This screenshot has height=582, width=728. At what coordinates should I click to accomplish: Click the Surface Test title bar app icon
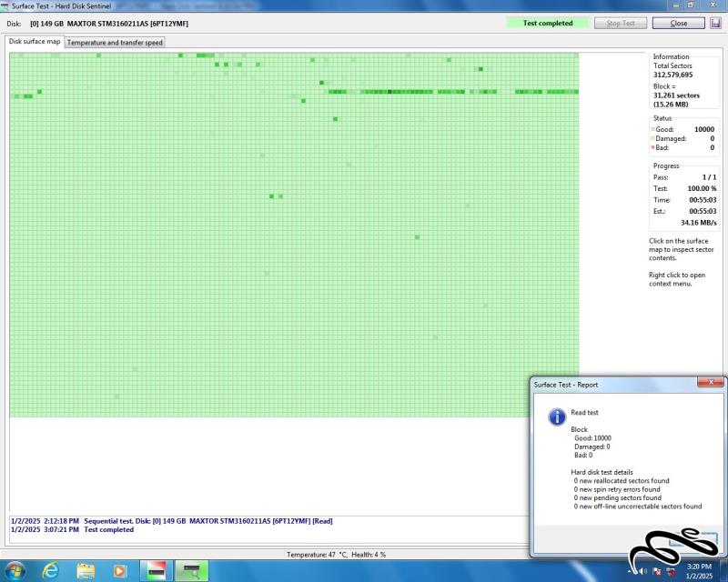click(x=5, y=6)
